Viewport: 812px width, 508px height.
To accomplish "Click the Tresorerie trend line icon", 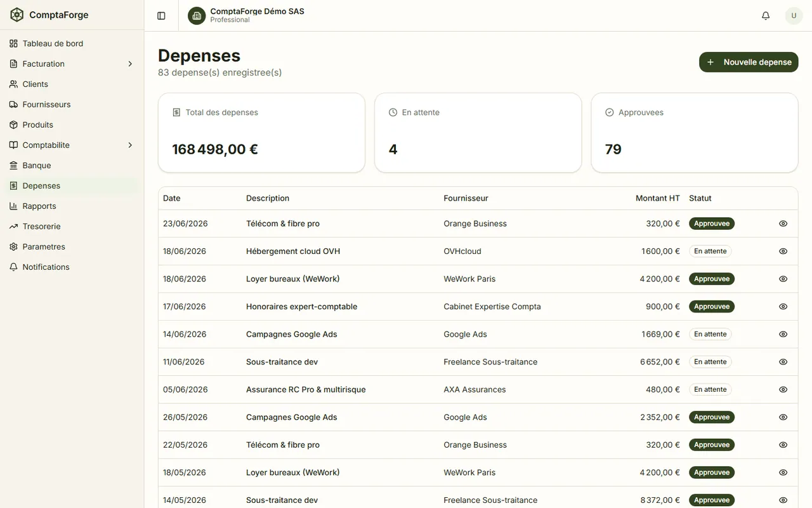I will click(x=14, y=226).
